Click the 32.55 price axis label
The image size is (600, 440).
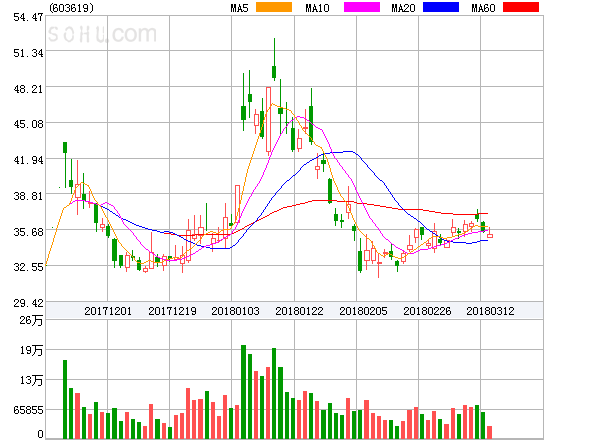[28, 267]
